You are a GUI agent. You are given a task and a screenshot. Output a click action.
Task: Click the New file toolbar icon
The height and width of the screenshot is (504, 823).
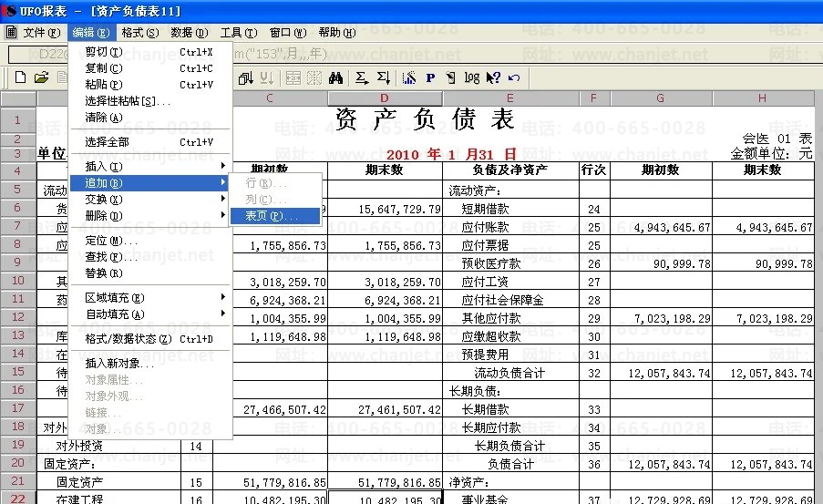pyautogui.click(x=20, y=77)
